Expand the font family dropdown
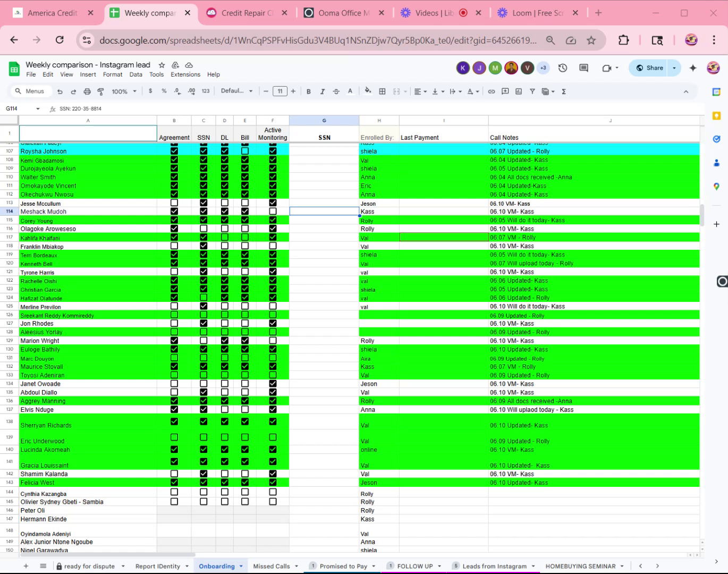The width and height of the screenshot is (728, 574). [x=237, y=91]
